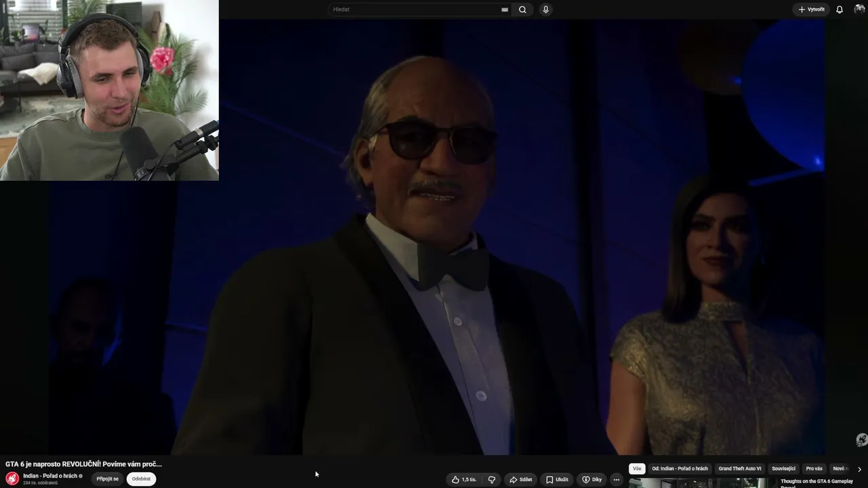Click the search magnifier button

click(522, 9)
